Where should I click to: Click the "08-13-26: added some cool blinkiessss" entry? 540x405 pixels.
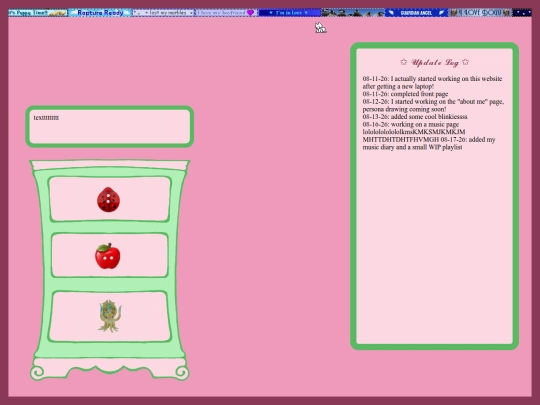coord(415,117)
